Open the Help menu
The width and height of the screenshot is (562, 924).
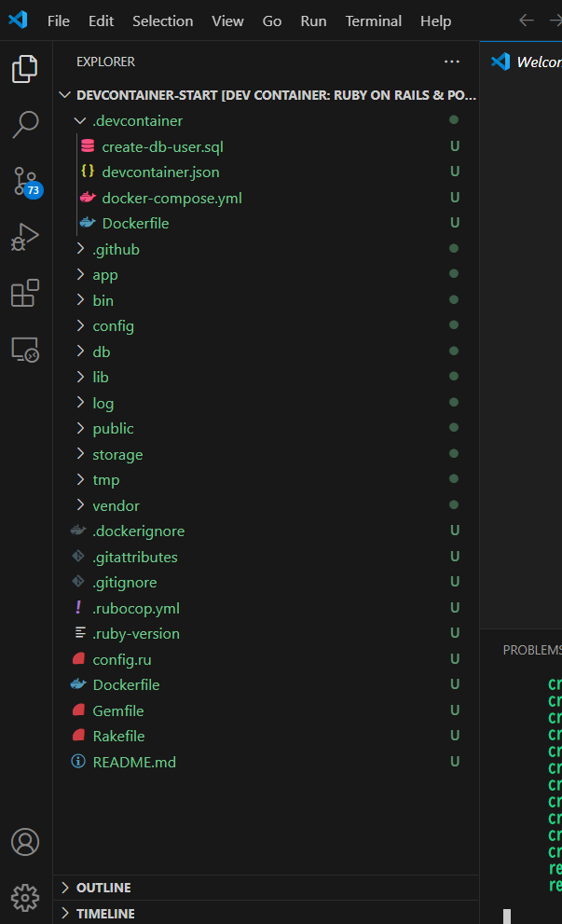[435, 21]
